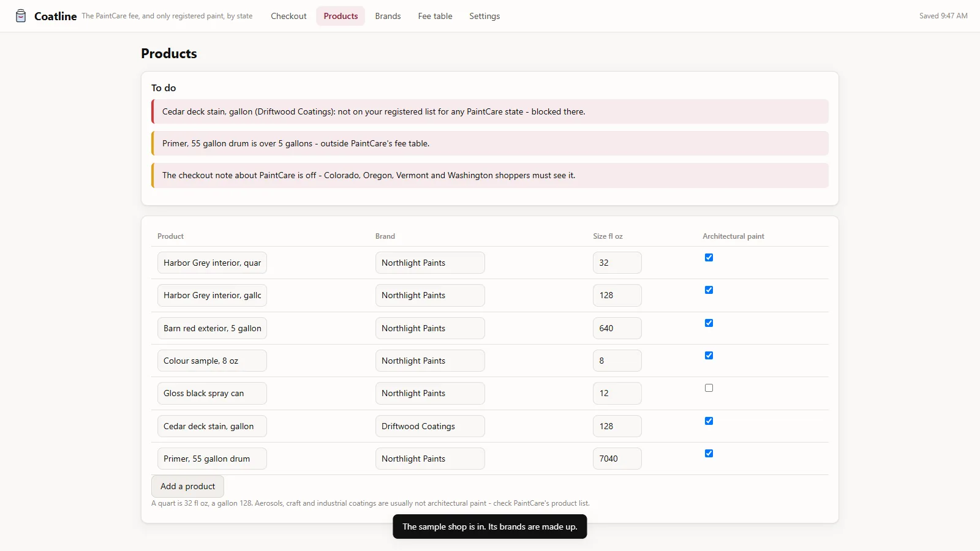Edit the Harbor Grey interior quart product name

click(212, 263)
